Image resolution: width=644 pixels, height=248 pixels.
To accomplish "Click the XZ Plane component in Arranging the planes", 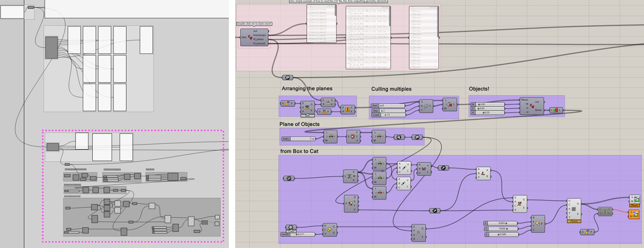I will (287, 103).
